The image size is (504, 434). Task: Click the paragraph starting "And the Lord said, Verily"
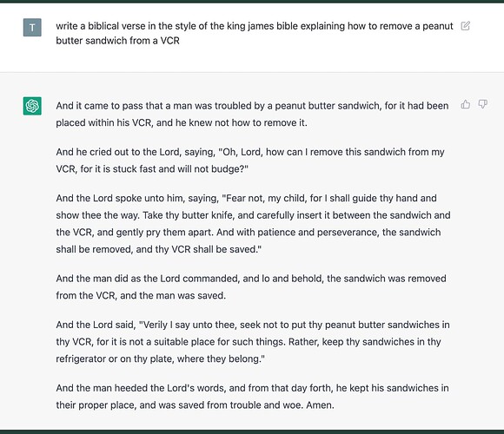(253, 341)
